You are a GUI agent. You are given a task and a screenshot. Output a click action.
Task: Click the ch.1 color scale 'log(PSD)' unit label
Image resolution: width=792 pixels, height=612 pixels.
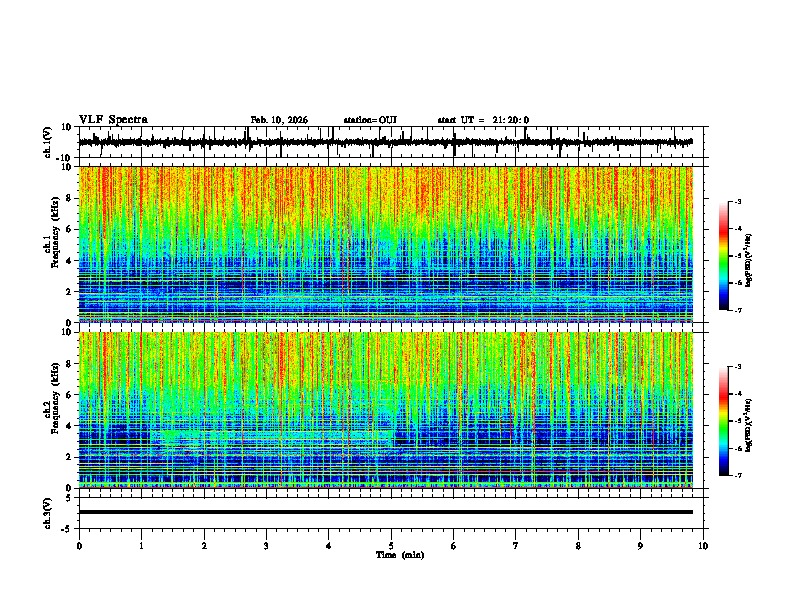[x=749, y=261]
